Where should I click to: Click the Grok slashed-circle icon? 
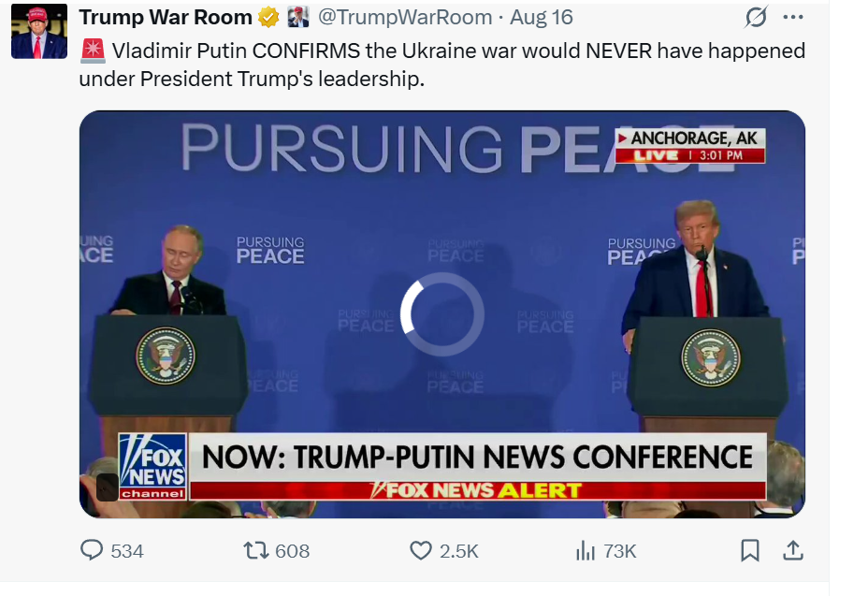pyautogui.click(x=756, y=17)
